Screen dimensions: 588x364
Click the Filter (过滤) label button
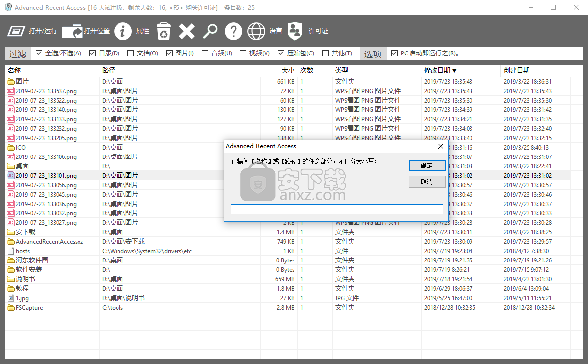click(x=18, y=53)
